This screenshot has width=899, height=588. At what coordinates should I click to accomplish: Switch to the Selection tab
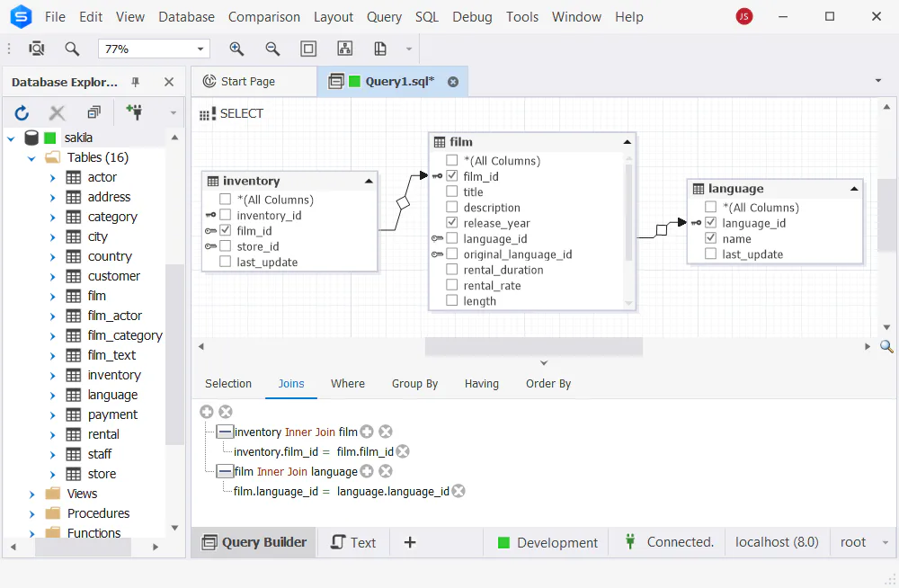[228, 383]
